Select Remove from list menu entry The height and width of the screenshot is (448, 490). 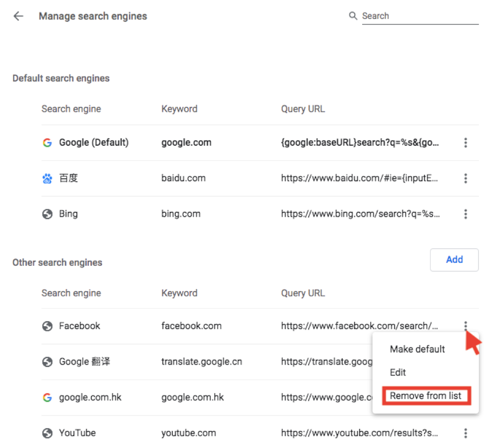coord(426,396)
